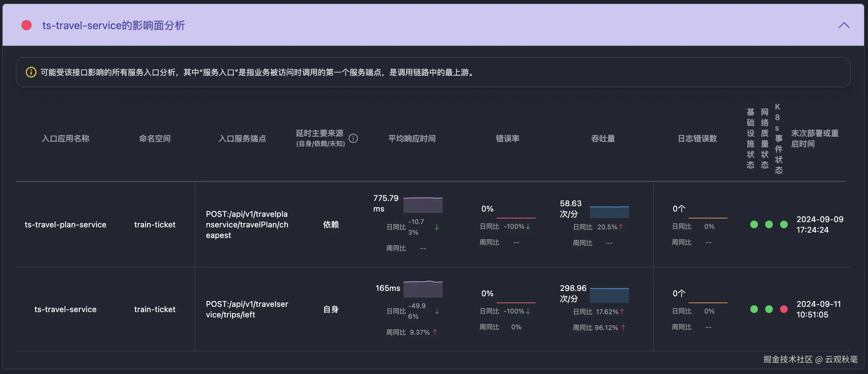
Task: Click the 吞吐量 column header
Action: coord(603,138)
